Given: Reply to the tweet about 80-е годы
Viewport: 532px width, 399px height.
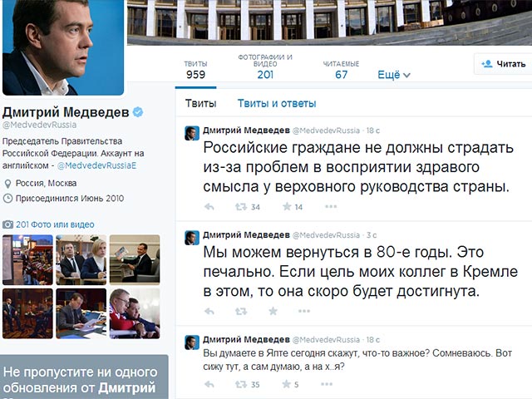Looking at the screenshot, I should tap(209, 311).
